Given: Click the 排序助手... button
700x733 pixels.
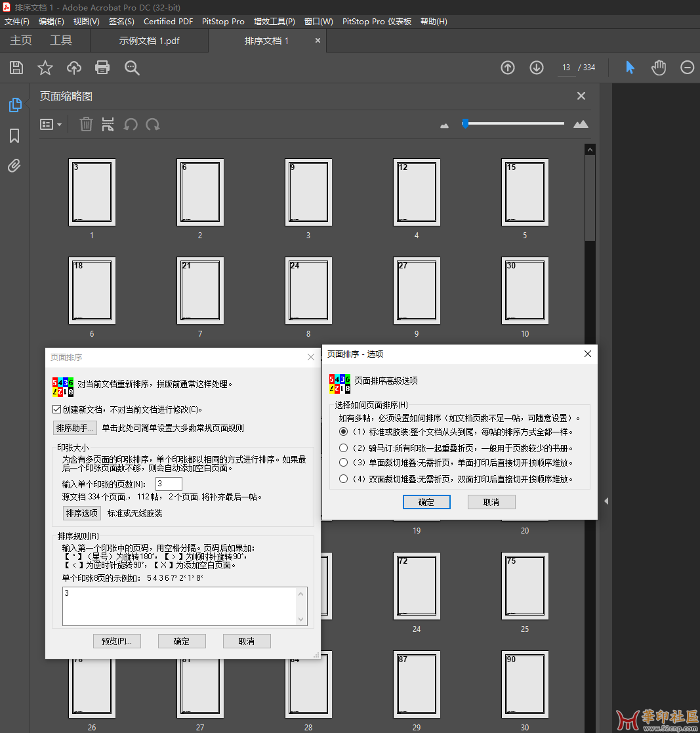Looking at the screenshot, I should 75,429.
